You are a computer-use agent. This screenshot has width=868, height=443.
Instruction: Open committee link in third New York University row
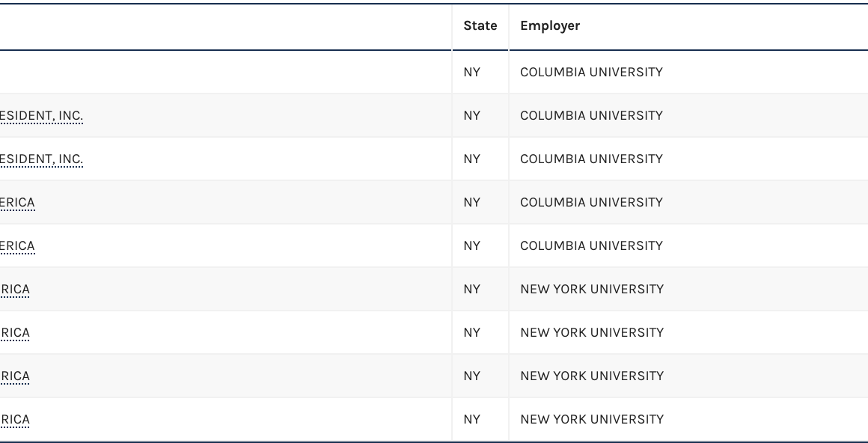[15, 376]
